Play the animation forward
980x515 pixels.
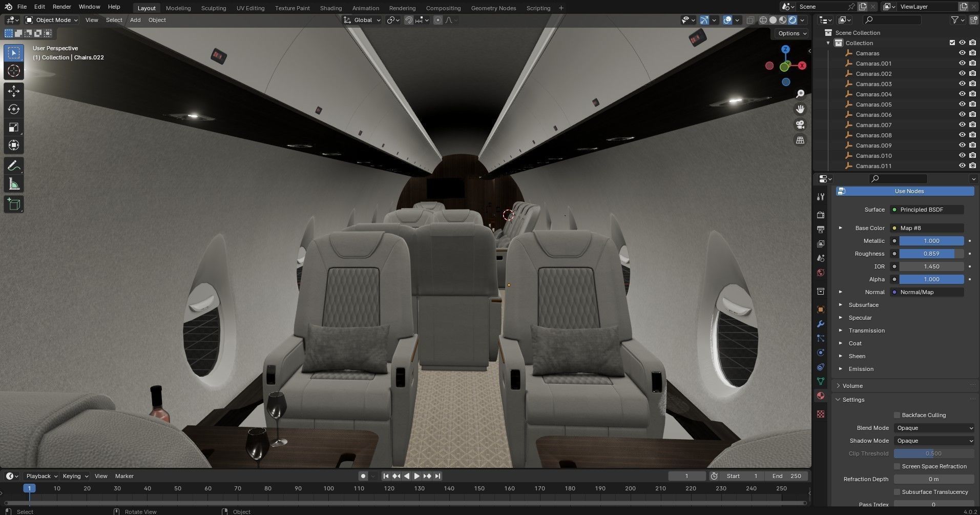[417, 476]
